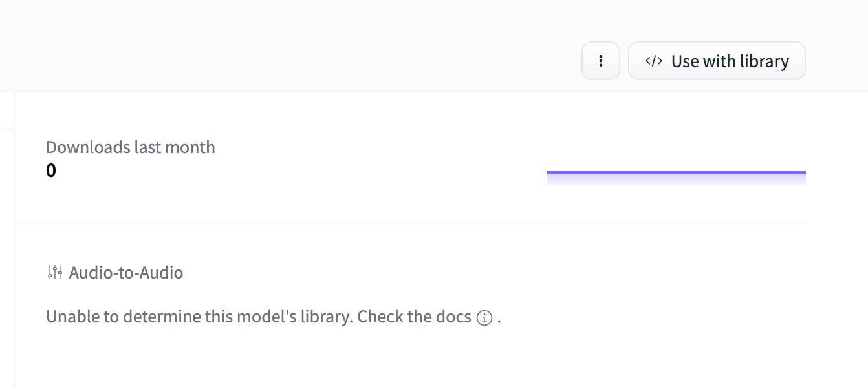The image size is (868, 389).
Task: Select the Audio-to-Audio pipeline tag text
Action: pos(126,273)
